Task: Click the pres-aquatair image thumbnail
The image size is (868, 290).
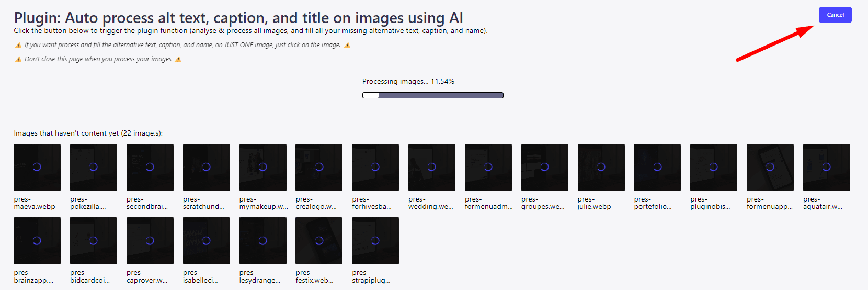Action: pyautogui.click(x=827, y=168)
